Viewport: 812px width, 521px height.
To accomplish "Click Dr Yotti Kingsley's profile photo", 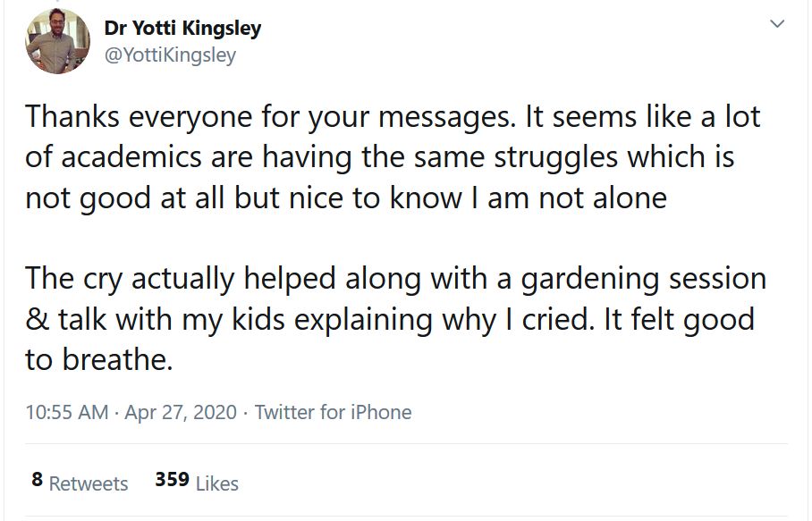I will tap(57, 40).
